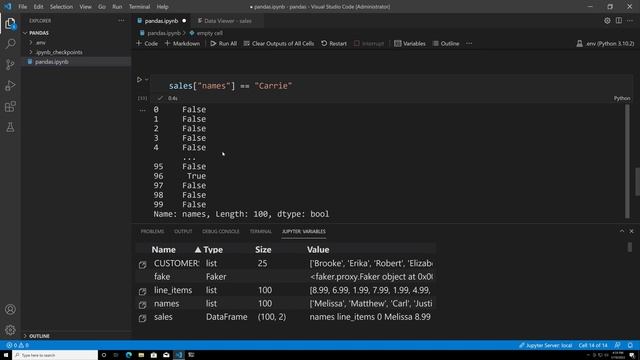
Task: Restart the kernel
Action: click(334, 43)
